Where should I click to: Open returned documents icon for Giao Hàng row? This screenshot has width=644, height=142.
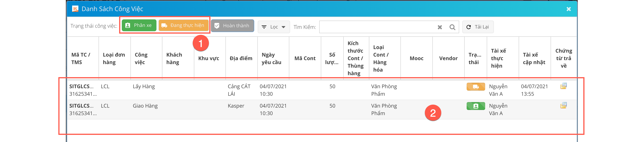point(563,105)
